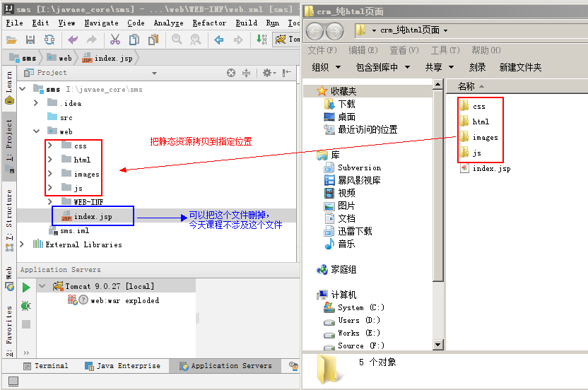The width and height of the screenshot is (588, 390).
Task: Click the Paste clipboard icon
Action: pos(153,40)
